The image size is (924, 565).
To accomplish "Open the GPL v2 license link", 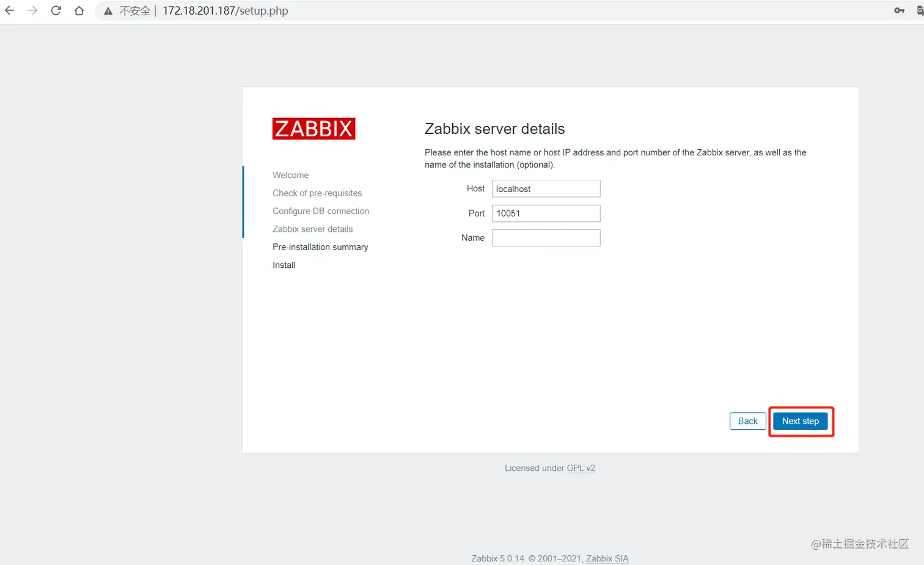I will tap(581, 468).
